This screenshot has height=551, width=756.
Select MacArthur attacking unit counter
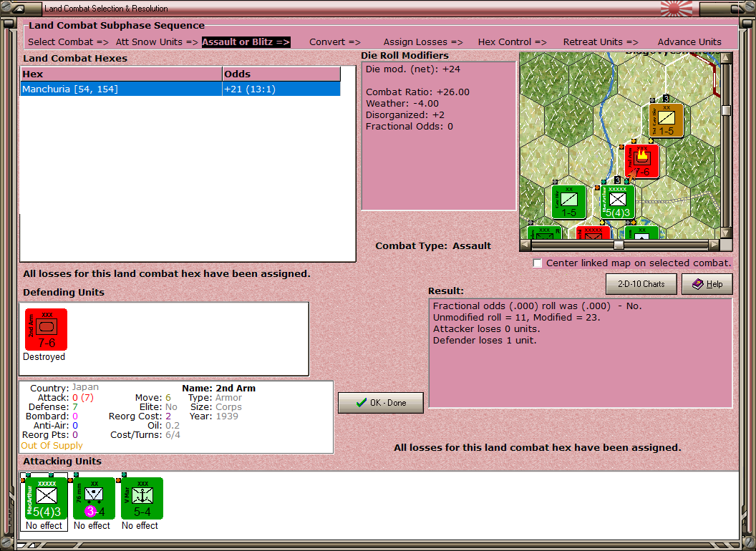click(x=46, y=499)
